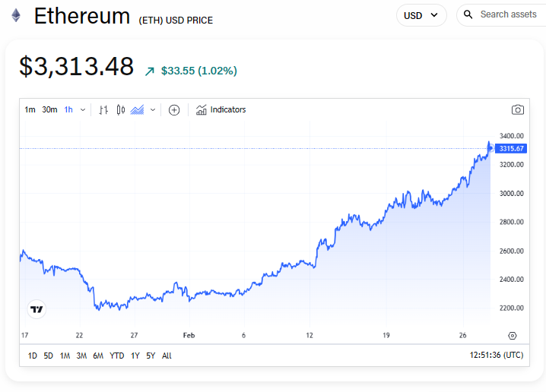Select the area chart style icon
This screenshot has height=392, width=546.
click(137, 110)
